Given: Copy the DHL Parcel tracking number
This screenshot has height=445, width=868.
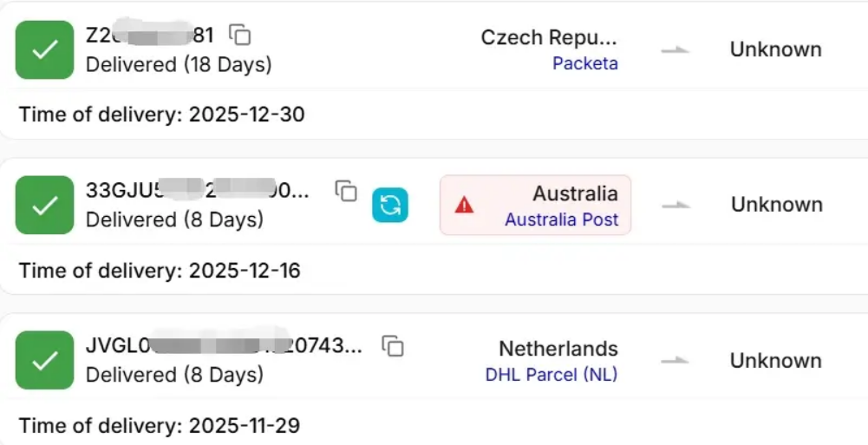Looking at the screenshot, I should click(394, 346).
